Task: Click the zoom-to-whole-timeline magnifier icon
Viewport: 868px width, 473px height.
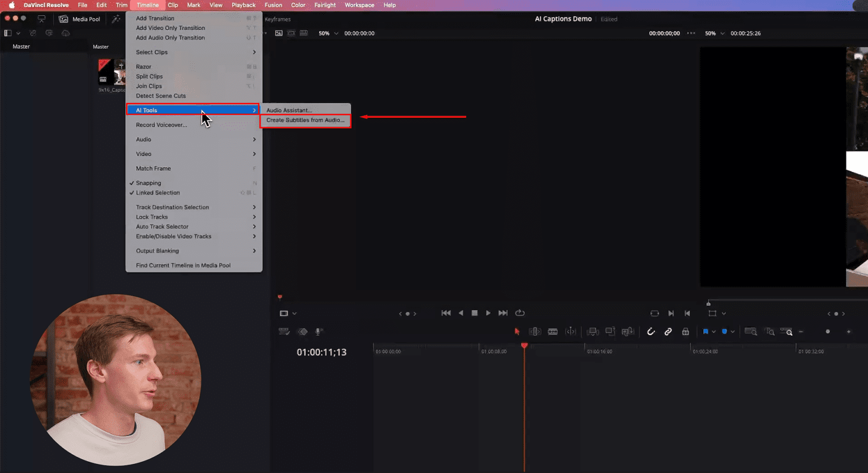Action: (x=751, y=332)
